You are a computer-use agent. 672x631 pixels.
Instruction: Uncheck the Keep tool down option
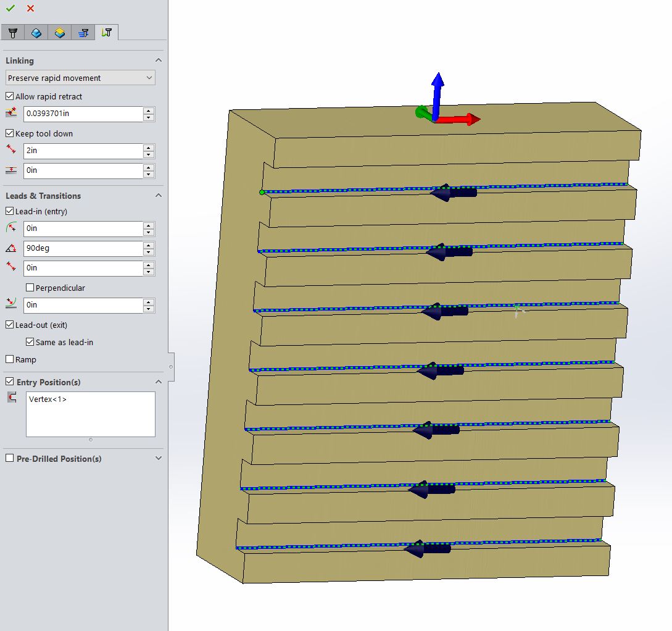(10, 133)
